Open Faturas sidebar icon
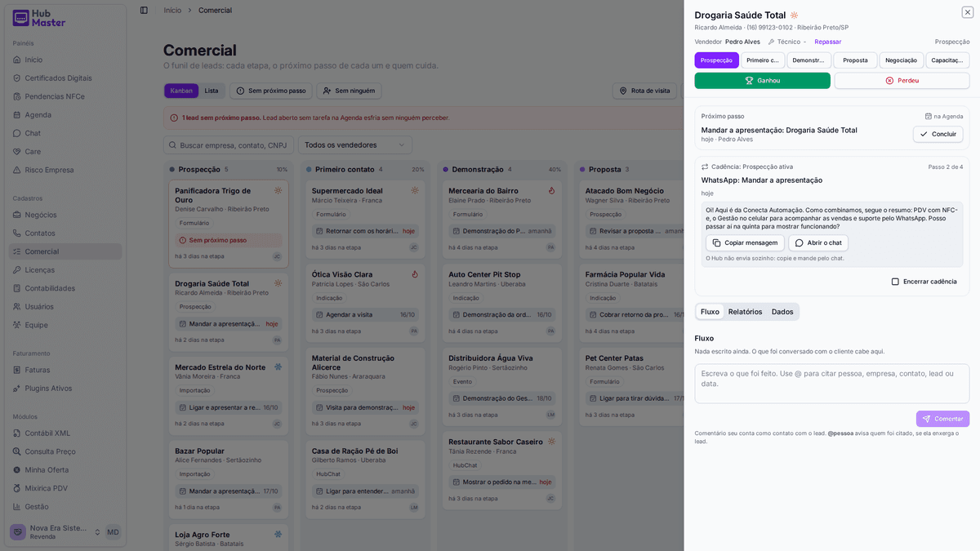Screen dimensions: 980x551 tap(17, 370)
